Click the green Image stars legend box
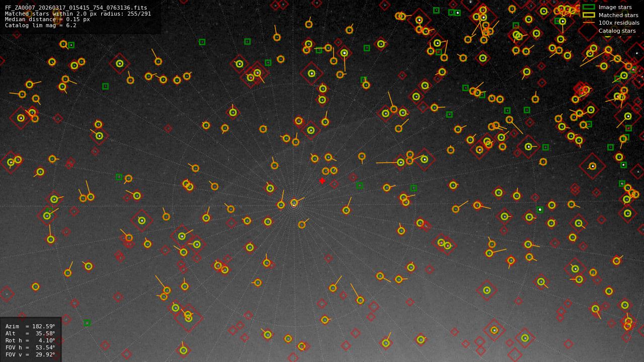The height and width of the screenshot is (362, 644). (589, 7)
